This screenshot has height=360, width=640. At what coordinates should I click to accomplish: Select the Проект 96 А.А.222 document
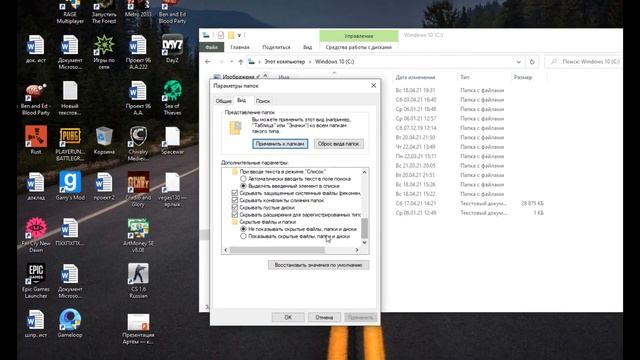(x=138, y=52)
